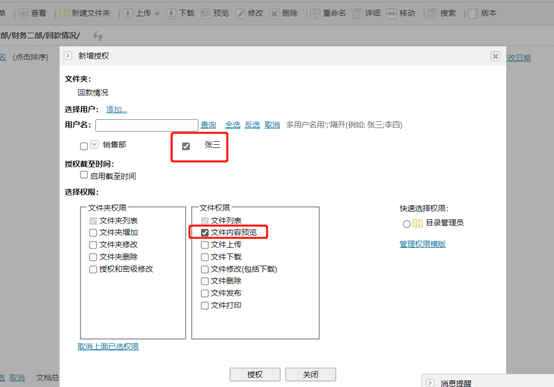Click the 目录管理员 folder icon
The height and width of the screenshot is (387, 554).
pos(418,223)
